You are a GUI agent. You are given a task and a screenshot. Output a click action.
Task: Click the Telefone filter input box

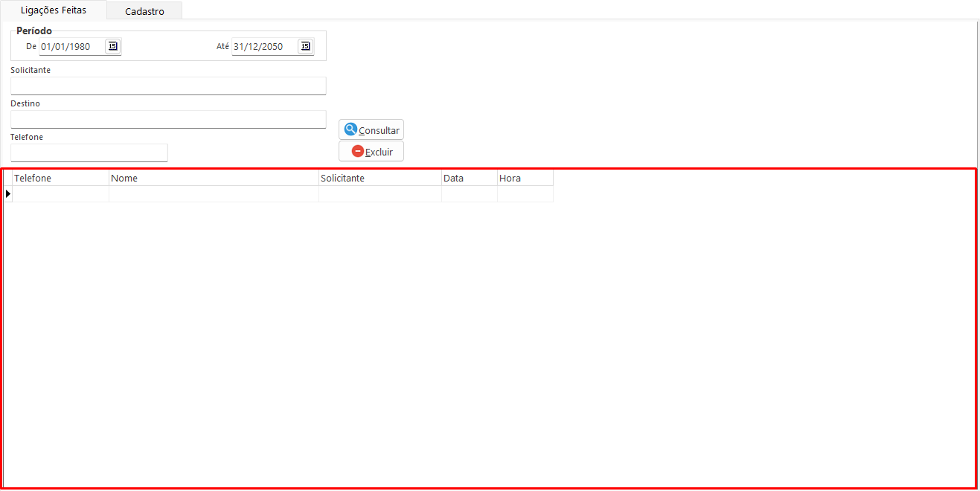tap(89, 153)
